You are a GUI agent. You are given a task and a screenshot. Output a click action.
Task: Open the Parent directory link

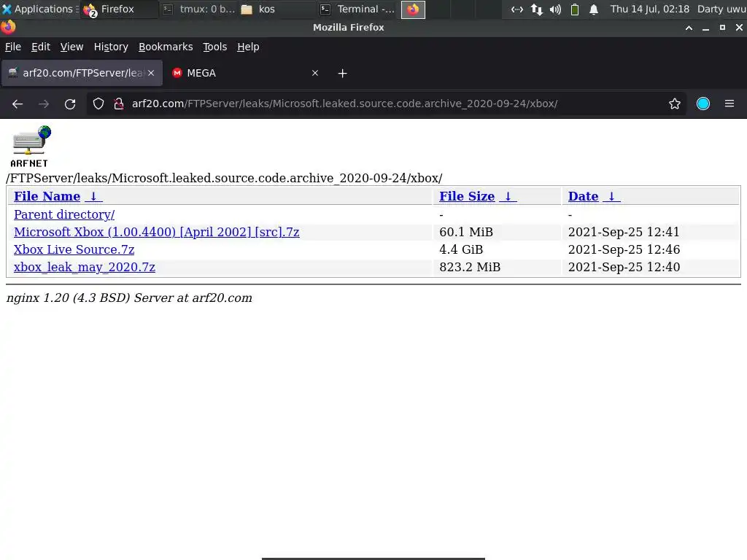click(64, 214)
